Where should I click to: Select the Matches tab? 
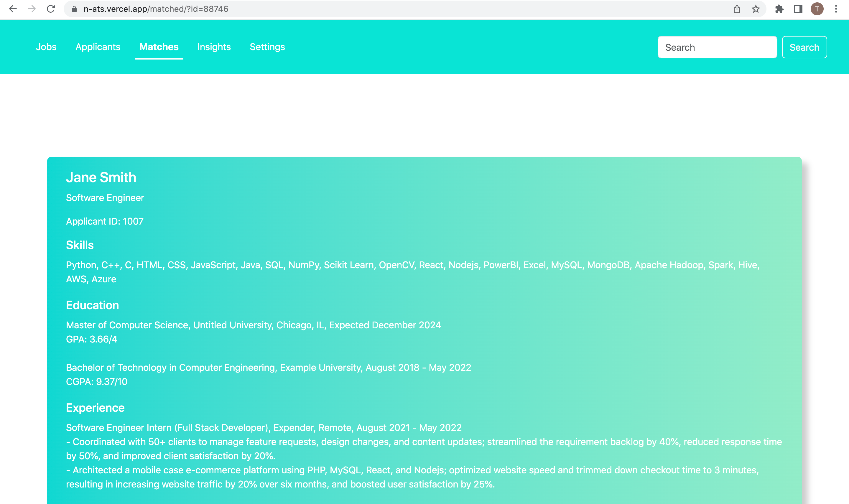pyautogui.click(x=159, y=47)
